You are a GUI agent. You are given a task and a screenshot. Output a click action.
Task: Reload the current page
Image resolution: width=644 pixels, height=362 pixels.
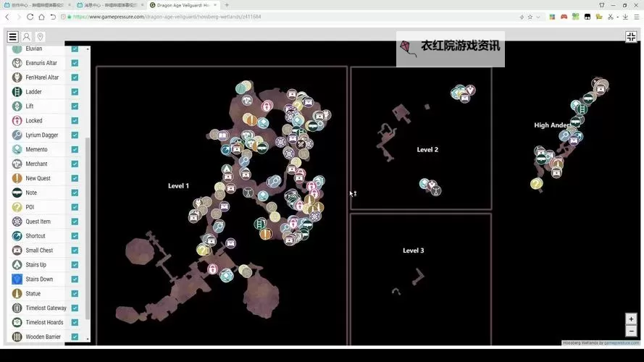(x=30, y=17)
